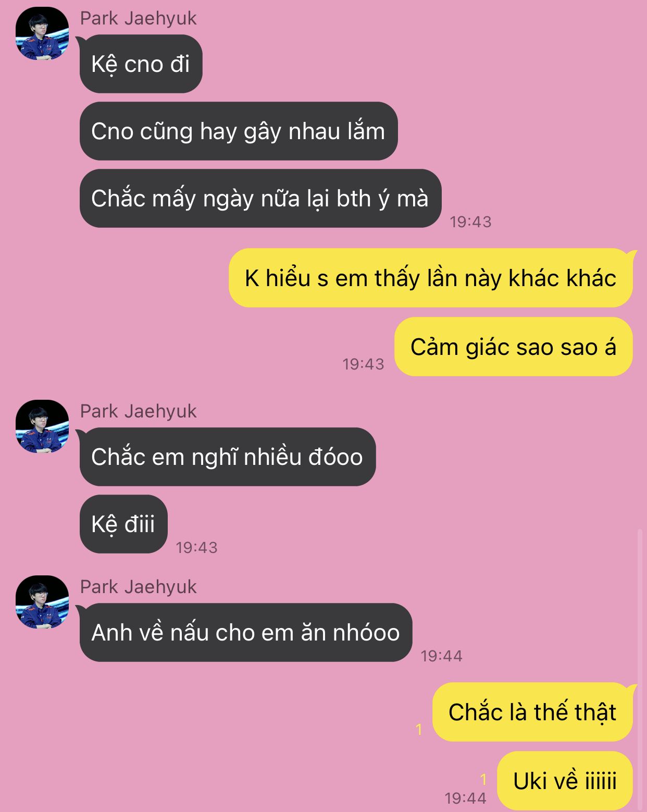Click the unread count 1 beside "Chắc là thế thật"
Image resolution: width=647 pixels, height=812 pixels.
(419, 730)
